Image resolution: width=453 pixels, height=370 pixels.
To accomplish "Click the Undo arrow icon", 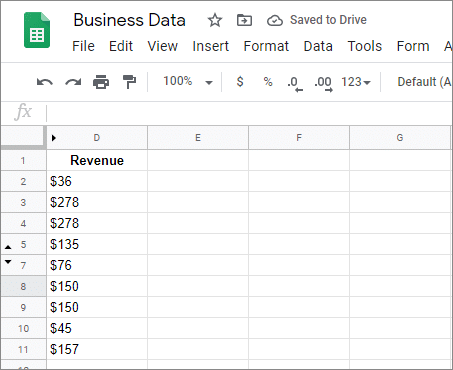I will (x=45, y=82).
